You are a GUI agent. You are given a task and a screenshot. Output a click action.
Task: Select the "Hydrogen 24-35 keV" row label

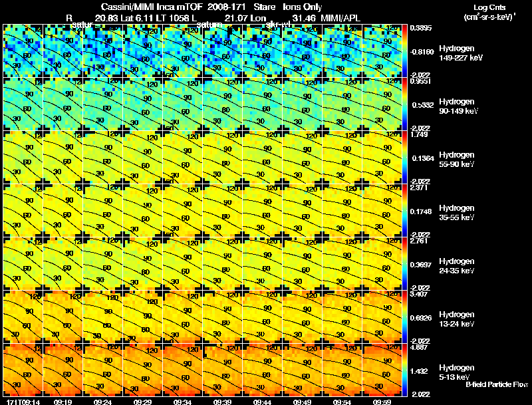coord(457,266)
